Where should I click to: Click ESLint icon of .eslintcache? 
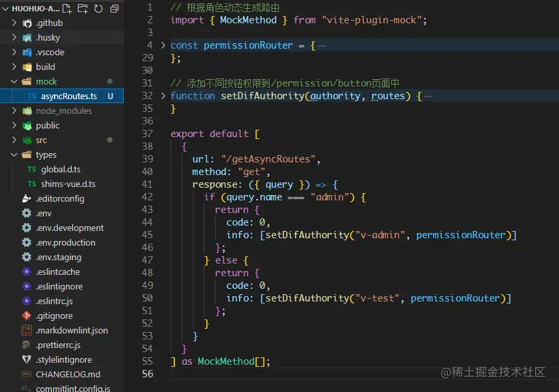[x=27, y=272]
